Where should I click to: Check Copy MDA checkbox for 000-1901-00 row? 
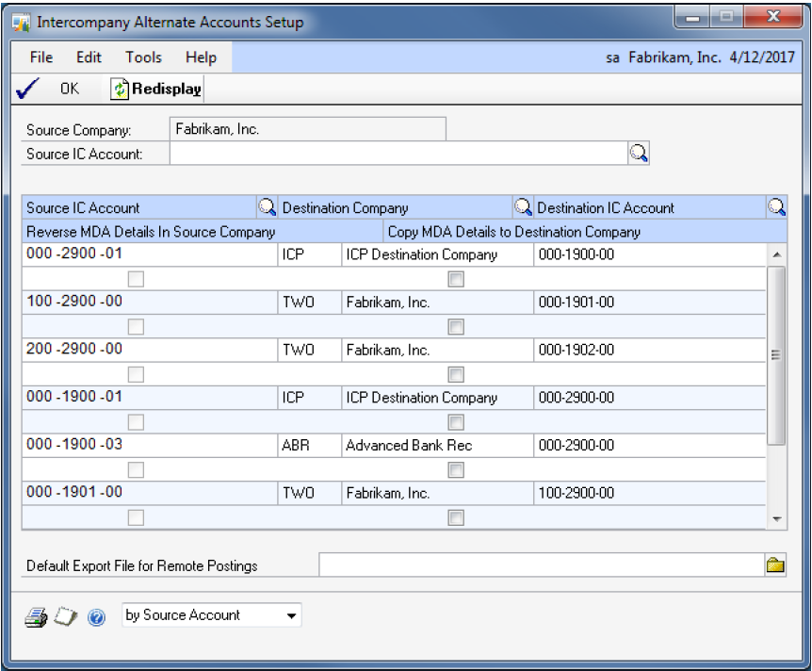(x=456, y=517)
